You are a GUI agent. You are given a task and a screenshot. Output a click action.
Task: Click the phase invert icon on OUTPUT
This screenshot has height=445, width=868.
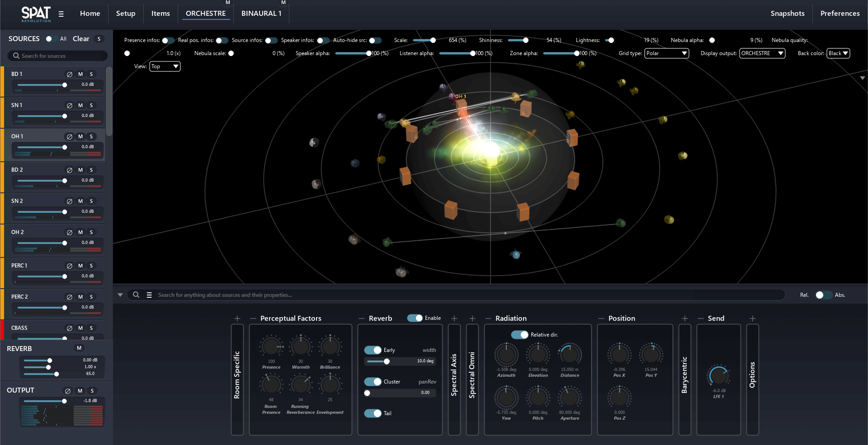(x=68, y=391)
